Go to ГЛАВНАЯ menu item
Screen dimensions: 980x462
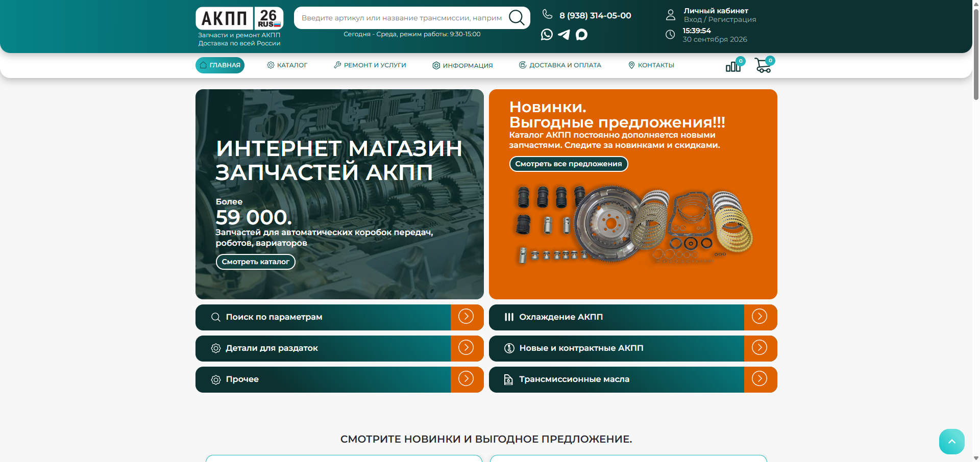[220, 65]
